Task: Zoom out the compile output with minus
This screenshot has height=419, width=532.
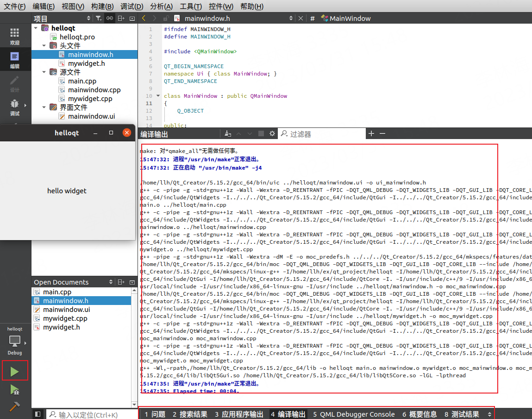Action: tap(382, 134)
